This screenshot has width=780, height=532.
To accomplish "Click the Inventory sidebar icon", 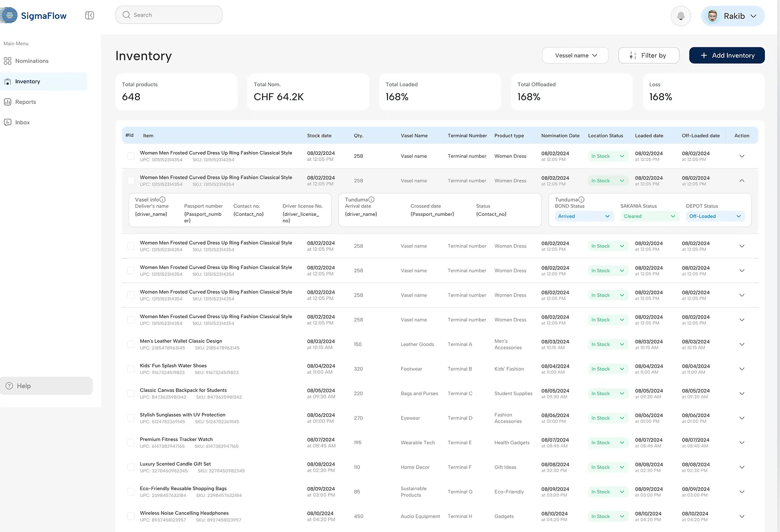I will pyautogui.click(x=7, y=81).
